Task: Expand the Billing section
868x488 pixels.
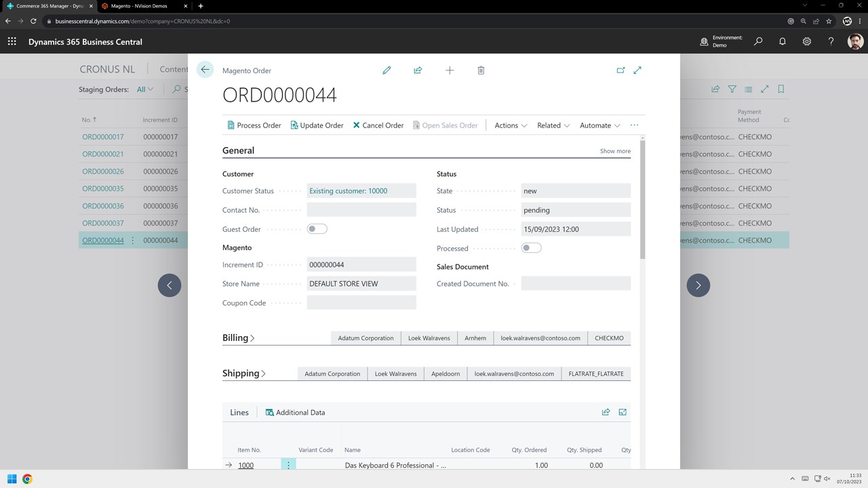Action: point(239,338)
